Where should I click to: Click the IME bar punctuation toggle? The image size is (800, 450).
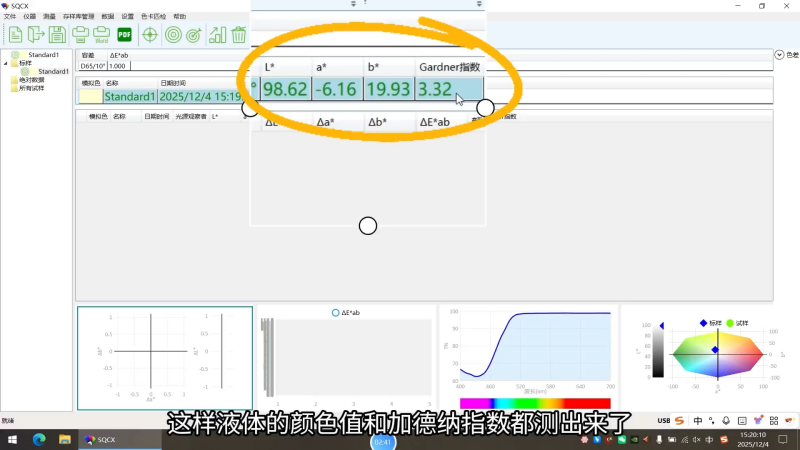point(711,420)
